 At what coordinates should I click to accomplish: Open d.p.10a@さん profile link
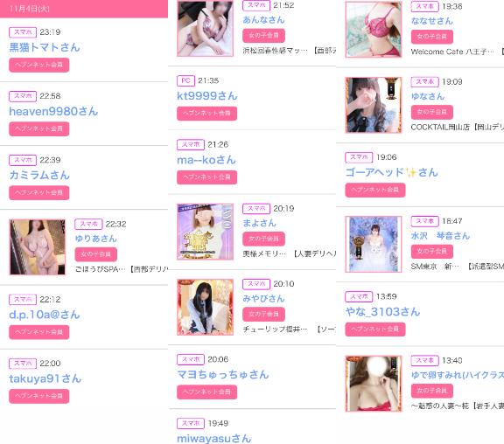click(45, 315)
